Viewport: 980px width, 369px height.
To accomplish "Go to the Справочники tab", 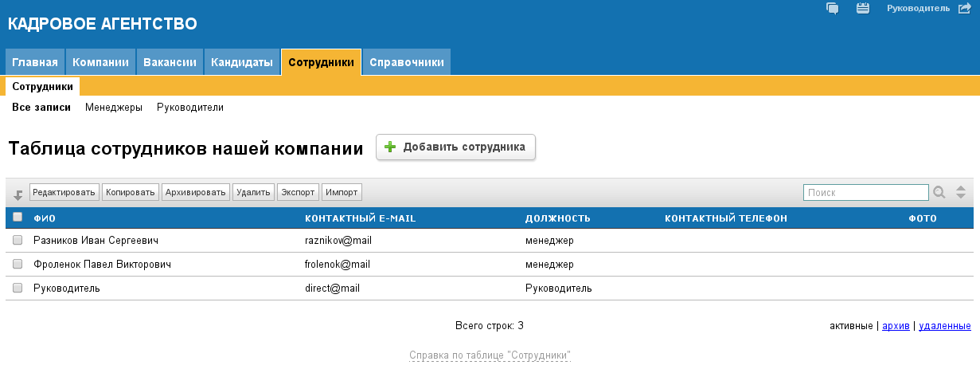I will pos(407,63).
